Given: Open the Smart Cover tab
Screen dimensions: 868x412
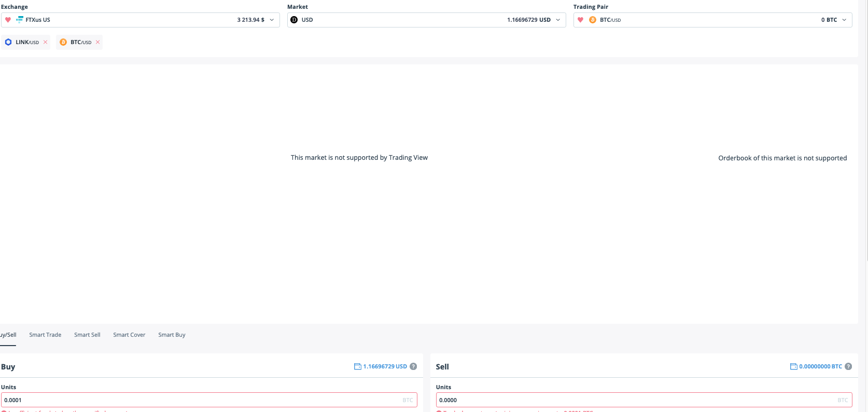Looking at the screenshot, I should [129, 335].
